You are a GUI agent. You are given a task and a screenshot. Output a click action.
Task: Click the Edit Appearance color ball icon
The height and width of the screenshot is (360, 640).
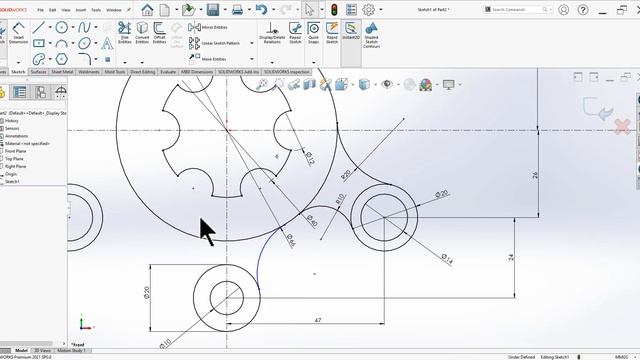[x=426, y=84]
